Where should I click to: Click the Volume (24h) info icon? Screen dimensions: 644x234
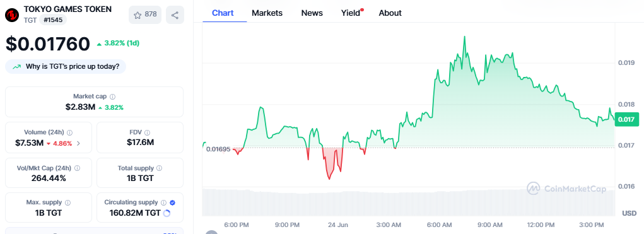(x=70, y=132)
